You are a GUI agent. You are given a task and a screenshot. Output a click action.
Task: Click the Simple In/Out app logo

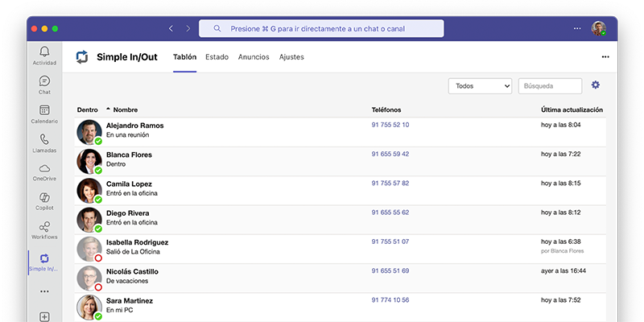pyautogui.click(x=82, y=57)
